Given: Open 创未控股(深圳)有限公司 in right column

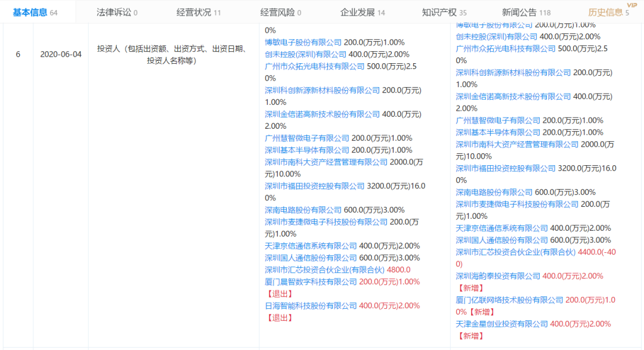Looking at the screenshot, I should [497, 36].
